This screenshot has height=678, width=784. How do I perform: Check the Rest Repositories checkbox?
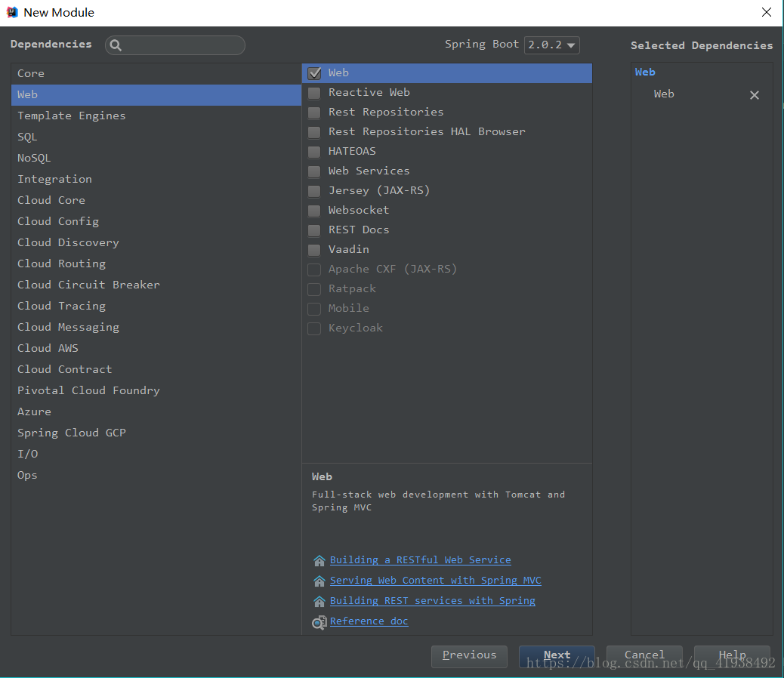tap(314, 112)
